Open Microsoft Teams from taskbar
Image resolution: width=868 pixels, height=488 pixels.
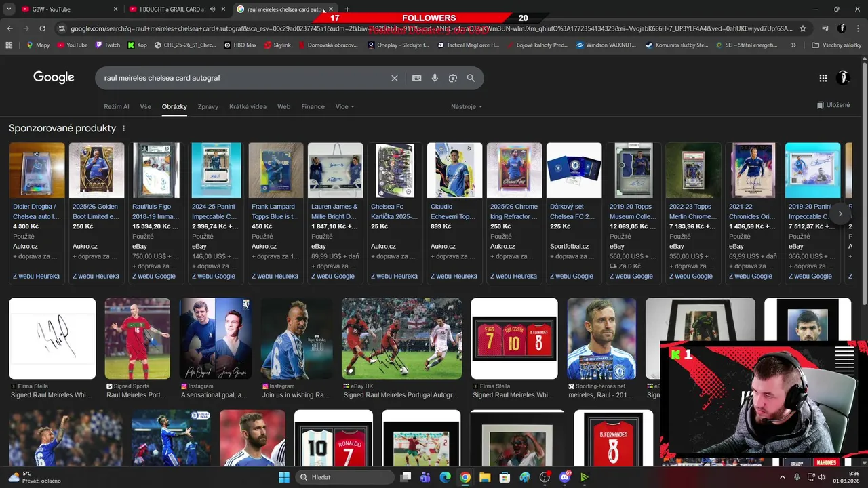point(425,477)
